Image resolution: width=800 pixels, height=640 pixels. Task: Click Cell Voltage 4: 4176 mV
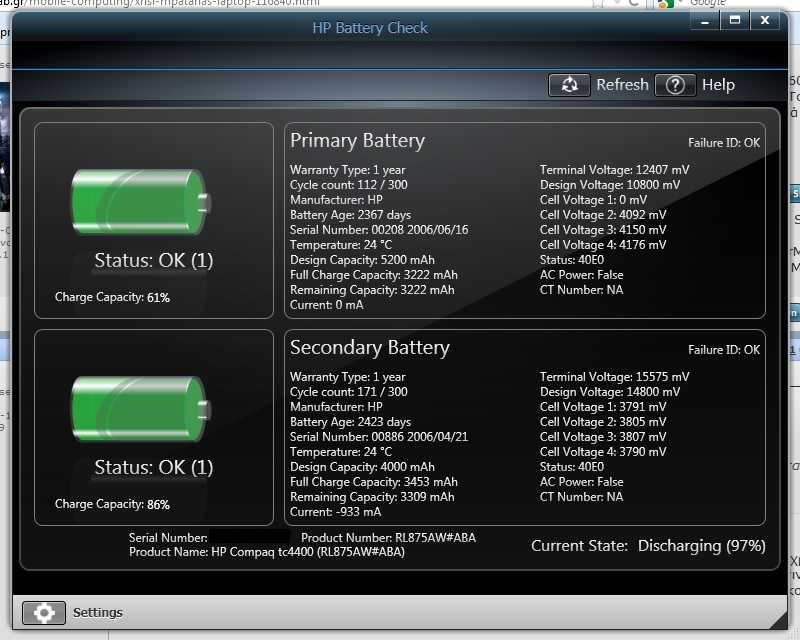tap(603, 245)
